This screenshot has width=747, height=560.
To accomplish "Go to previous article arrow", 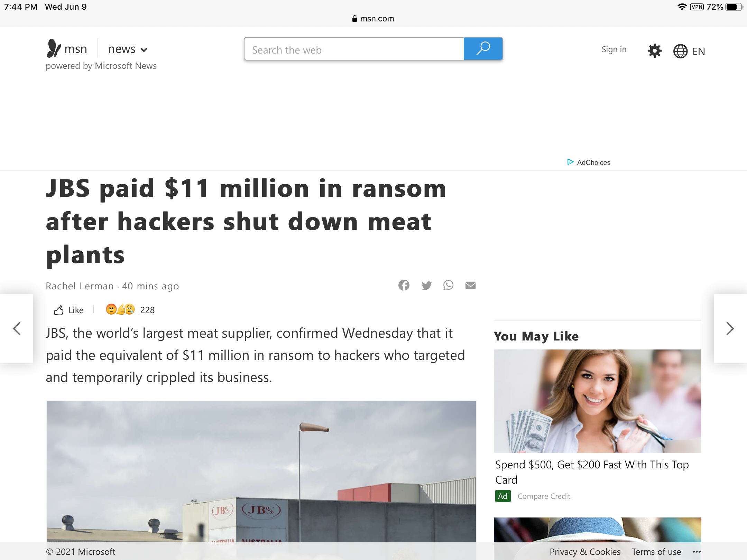I will tap(17, 328).
